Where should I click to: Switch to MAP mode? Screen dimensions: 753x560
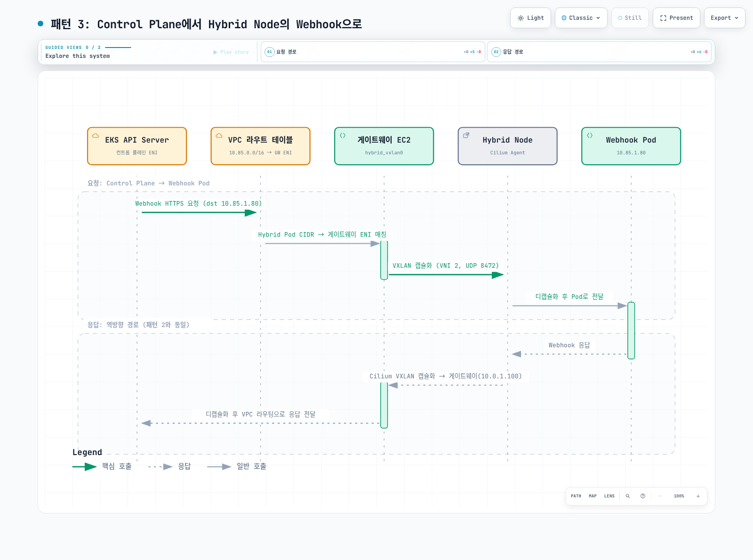[593, 496]
